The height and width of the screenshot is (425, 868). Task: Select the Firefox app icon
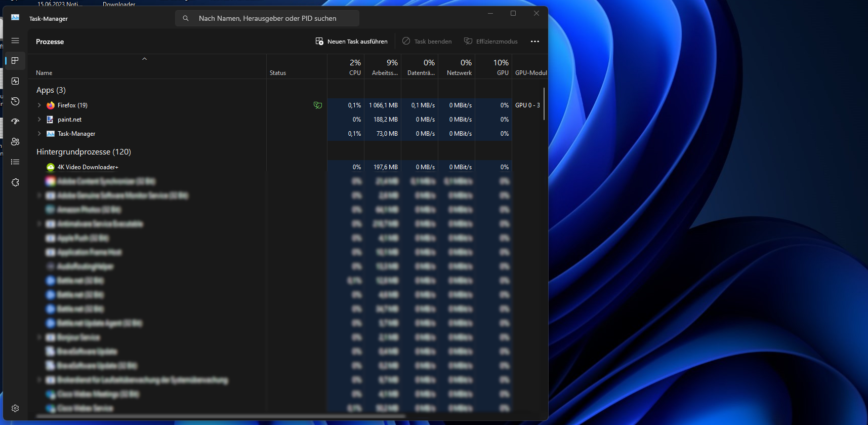tap(51, 105)
